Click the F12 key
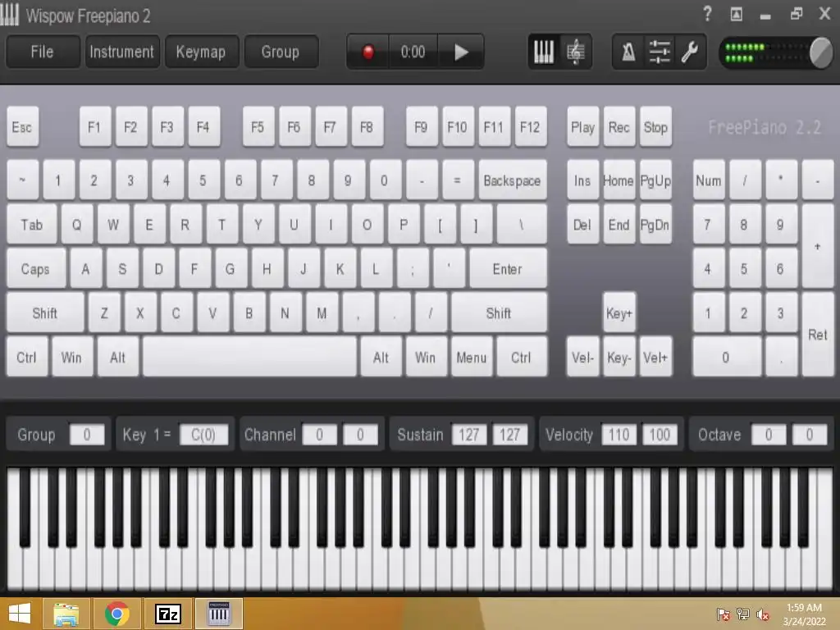 coord(531,127)
